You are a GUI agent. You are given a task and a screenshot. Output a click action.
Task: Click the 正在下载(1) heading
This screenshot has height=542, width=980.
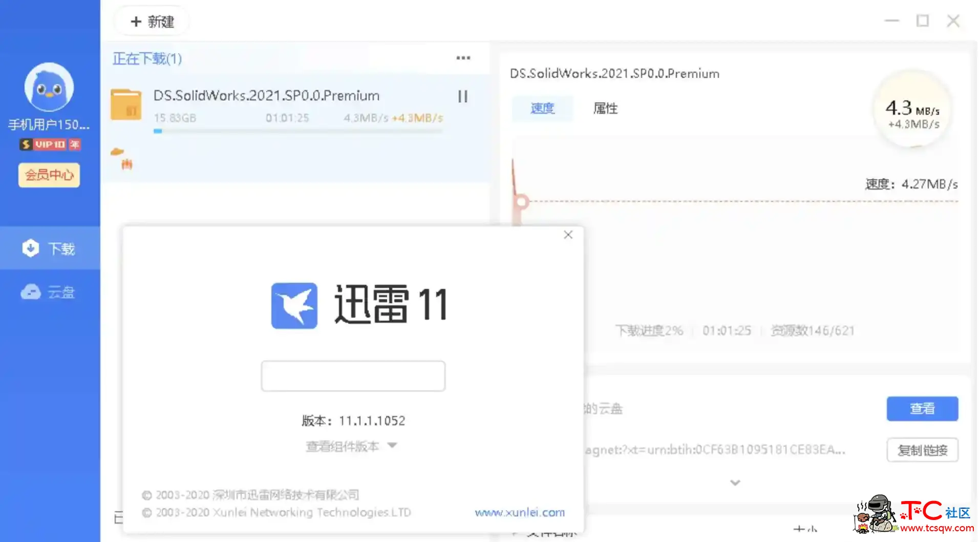pos(147,58)
